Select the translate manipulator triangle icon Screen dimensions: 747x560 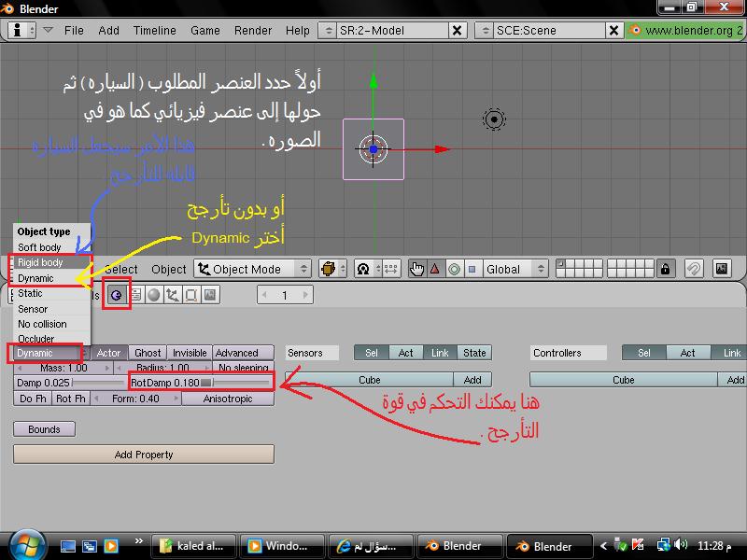(435, 269)
